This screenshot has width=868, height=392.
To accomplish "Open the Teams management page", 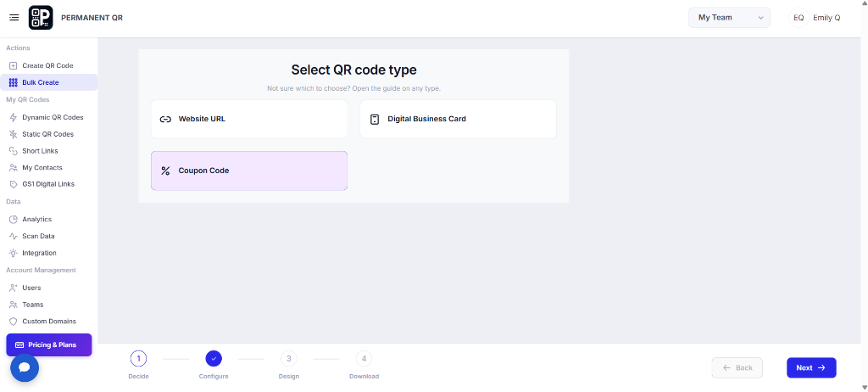I will pyautogui.click(x=48, y=305).
